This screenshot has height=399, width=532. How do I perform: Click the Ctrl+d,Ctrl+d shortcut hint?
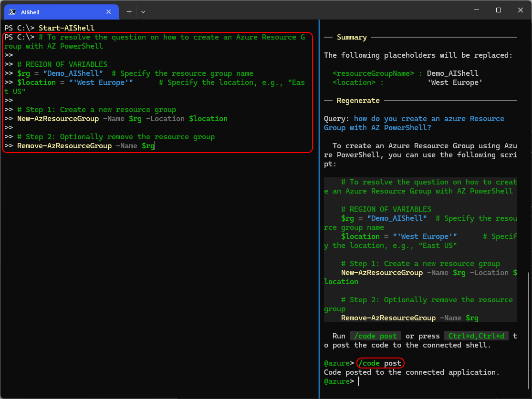coord(476,336)
